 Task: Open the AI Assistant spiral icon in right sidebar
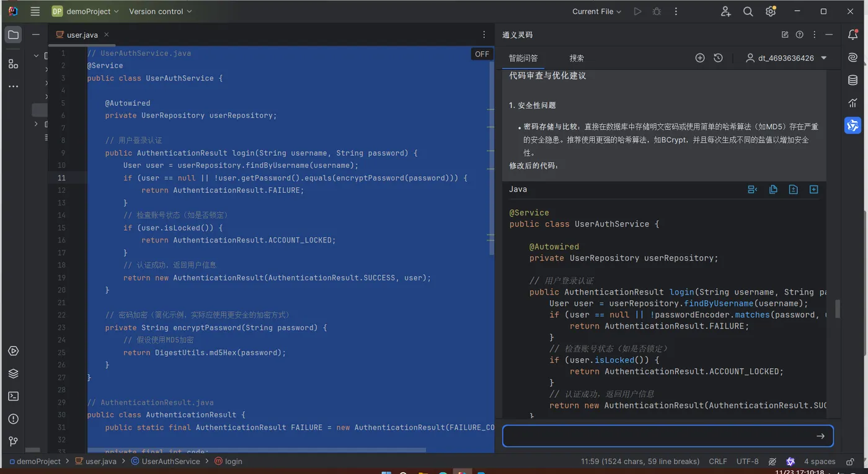(853, 57)
